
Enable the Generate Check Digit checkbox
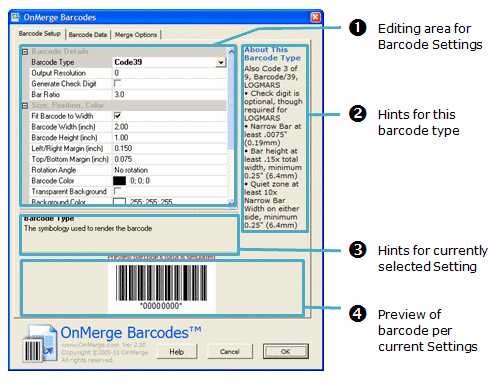coord(117,83)
